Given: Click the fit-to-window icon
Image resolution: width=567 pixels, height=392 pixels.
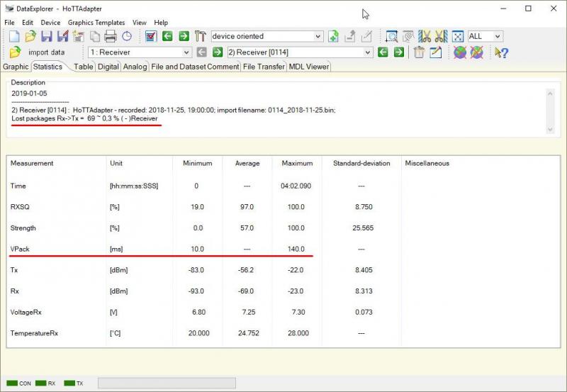Looking at the screenshot, I should 458,36.
